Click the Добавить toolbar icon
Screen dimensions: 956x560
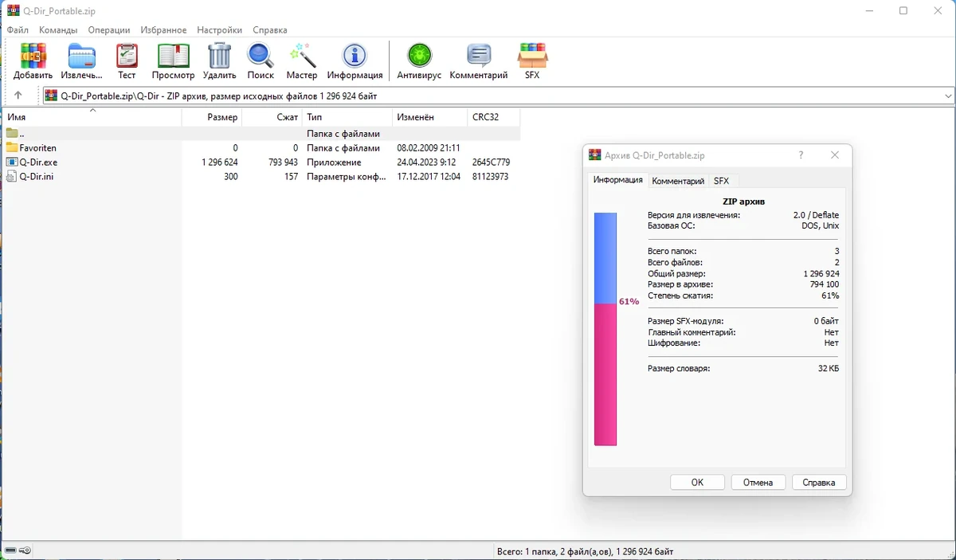pos(33,56)
